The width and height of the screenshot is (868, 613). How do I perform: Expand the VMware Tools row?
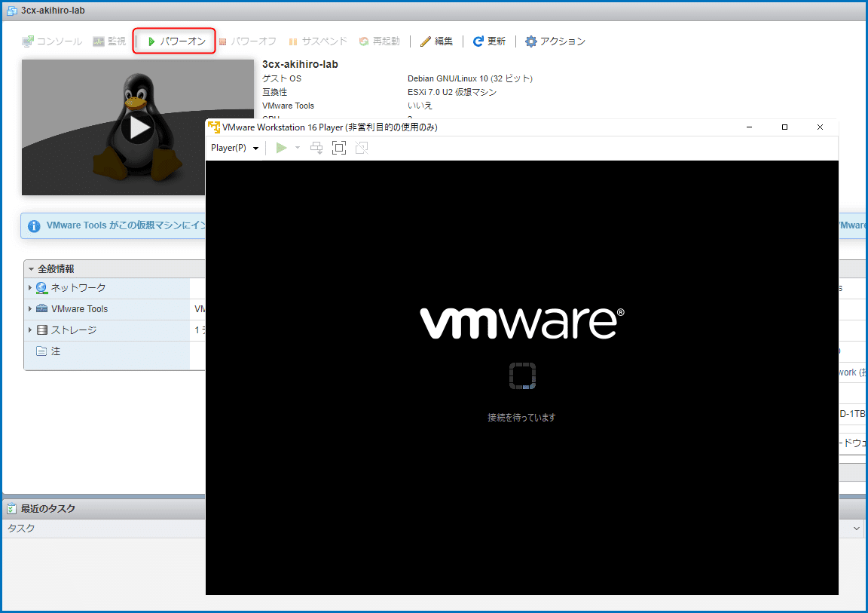pyautogui.click(x=30, y=308)
